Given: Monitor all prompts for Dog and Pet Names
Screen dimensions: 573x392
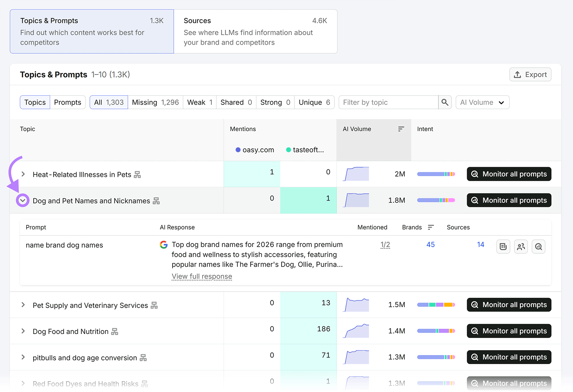Looking at the screenshot, I should coord(509,200).
